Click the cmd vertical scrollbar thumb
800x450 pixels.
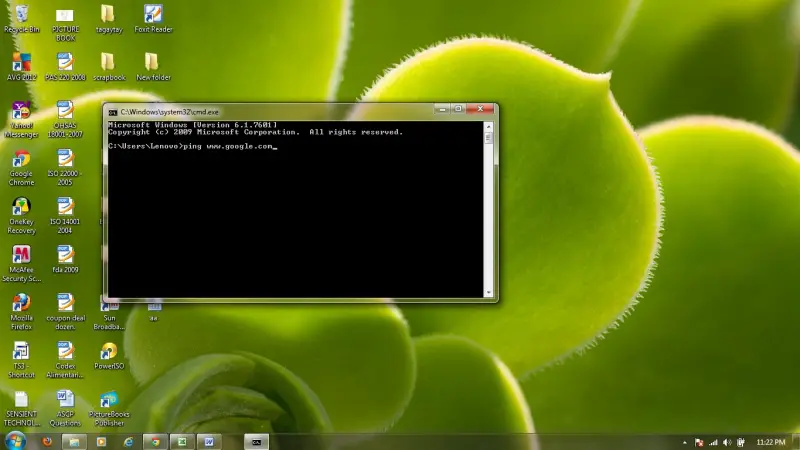pyautogui.click(x=488, y=138)
